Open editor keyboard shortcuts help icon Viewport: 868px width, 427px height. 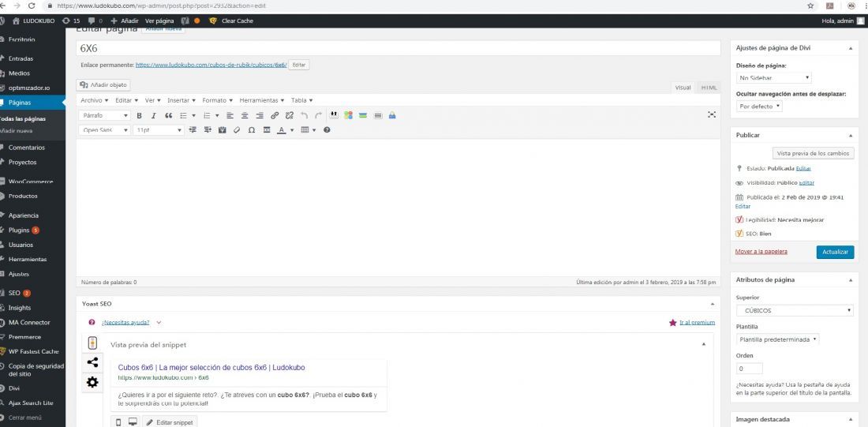[327, 130]
